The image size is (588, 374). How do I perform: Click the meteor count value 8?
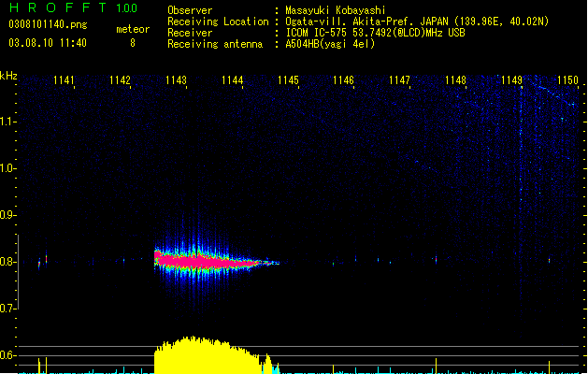(133, 43)
